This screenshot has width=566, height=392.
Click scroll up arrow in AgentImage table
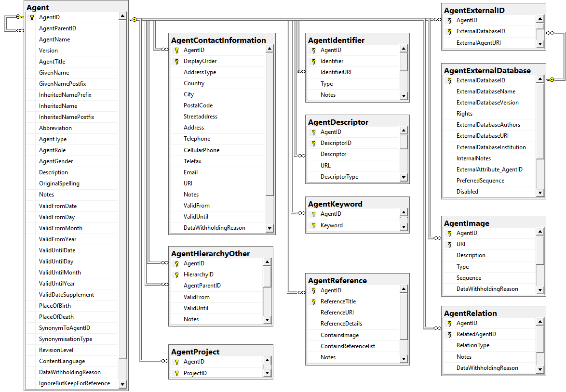click(540, 232)
